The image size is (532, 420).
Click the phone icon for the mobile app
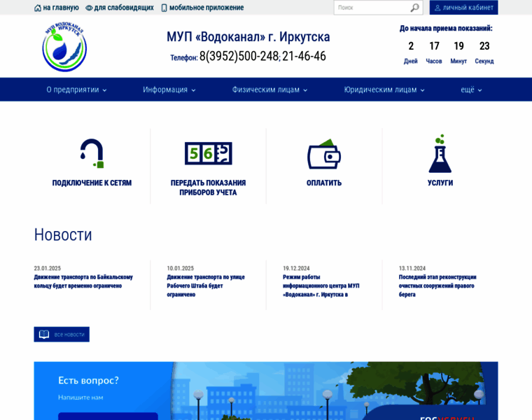pos(164,8)
